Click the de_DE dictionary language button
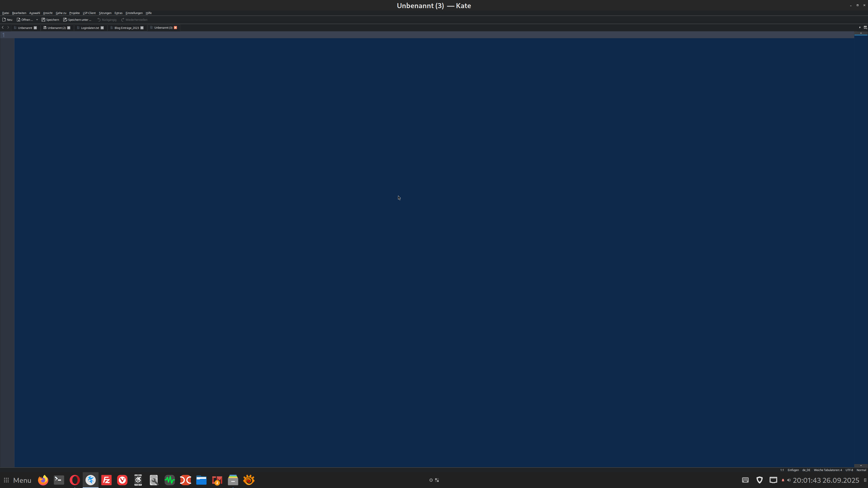The height and width of the screenshot is (488, 868). point(806,470)
